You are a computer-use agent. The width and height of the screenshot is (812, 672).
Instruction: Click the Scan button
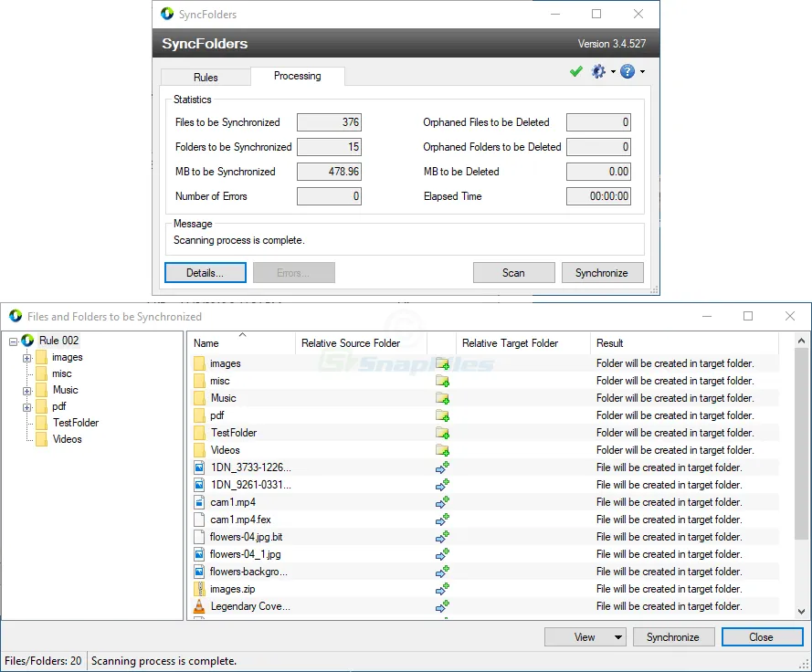[x=513, y=273]
